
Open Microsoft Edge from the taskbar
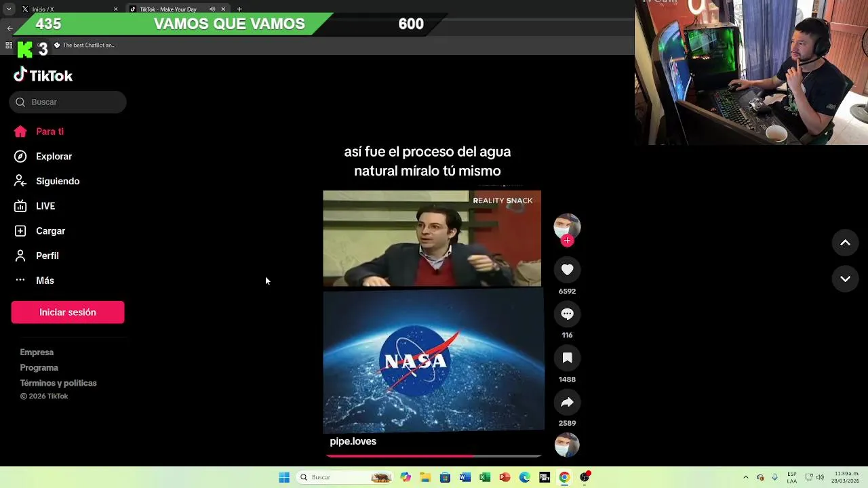point(524,477)
